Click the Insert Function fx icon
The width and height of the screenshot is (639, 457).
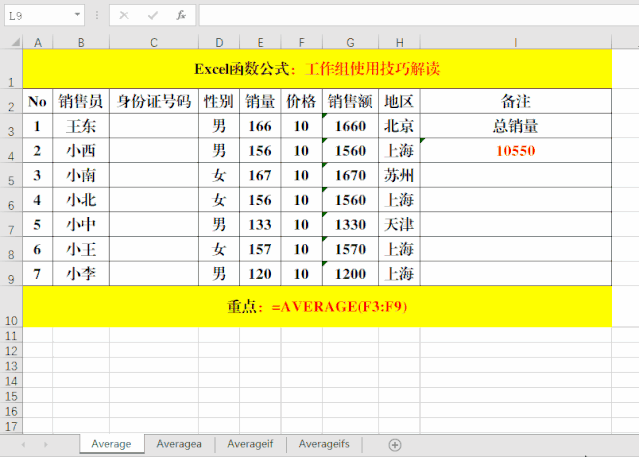[180, 16]
